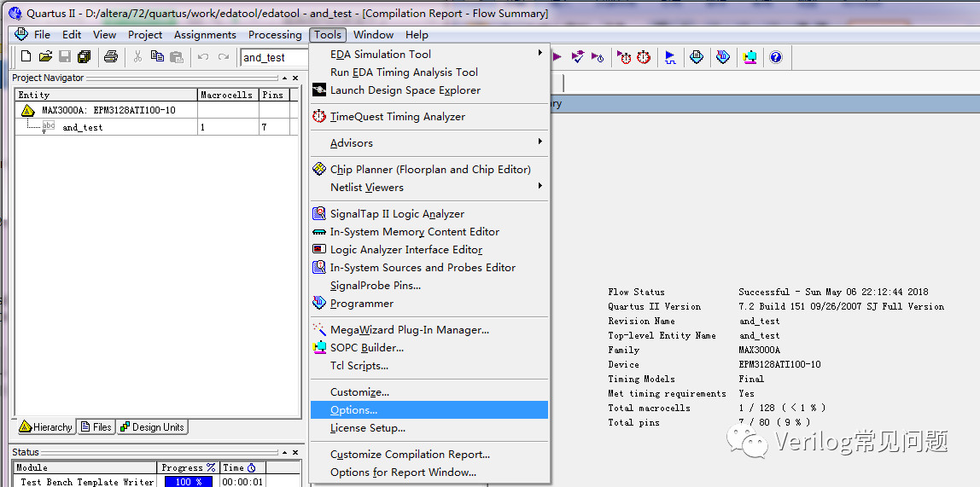The height and width of the screenshot is (487, 980).
Task: Click the Cut scissors icon
Action: (137, 57)
